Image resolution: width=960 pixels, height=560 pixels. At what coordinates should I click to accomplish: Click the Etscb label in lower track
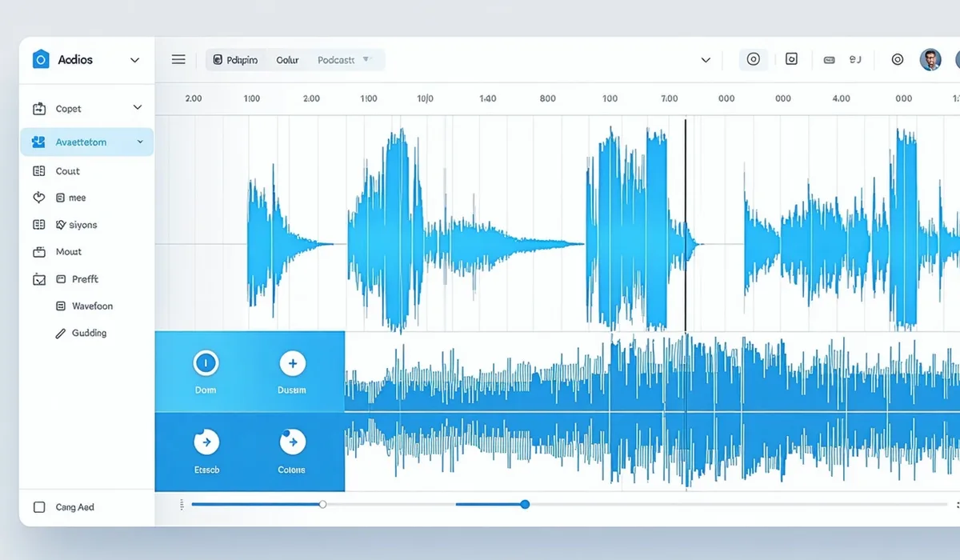click(x=206, y=470)
